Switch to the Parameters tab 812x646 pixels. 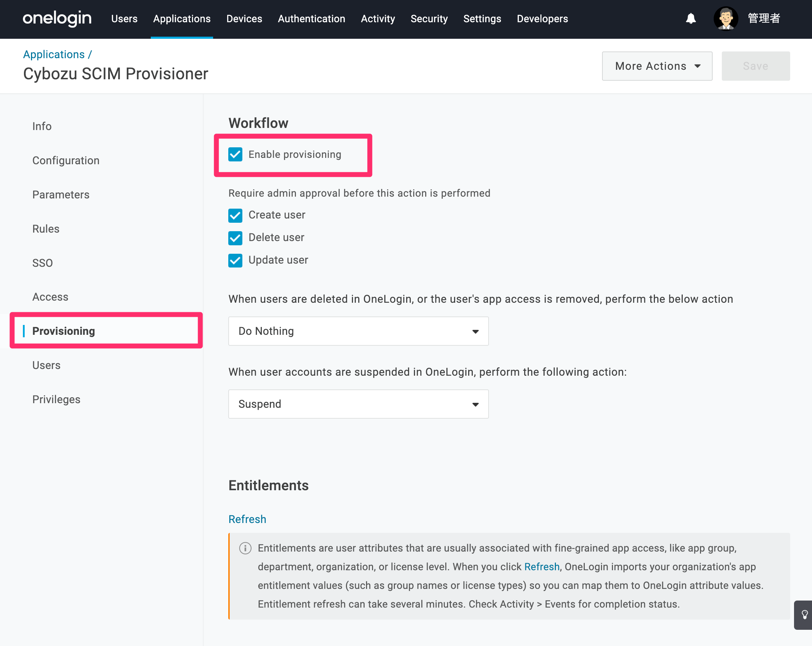click(x=61, y=195)
